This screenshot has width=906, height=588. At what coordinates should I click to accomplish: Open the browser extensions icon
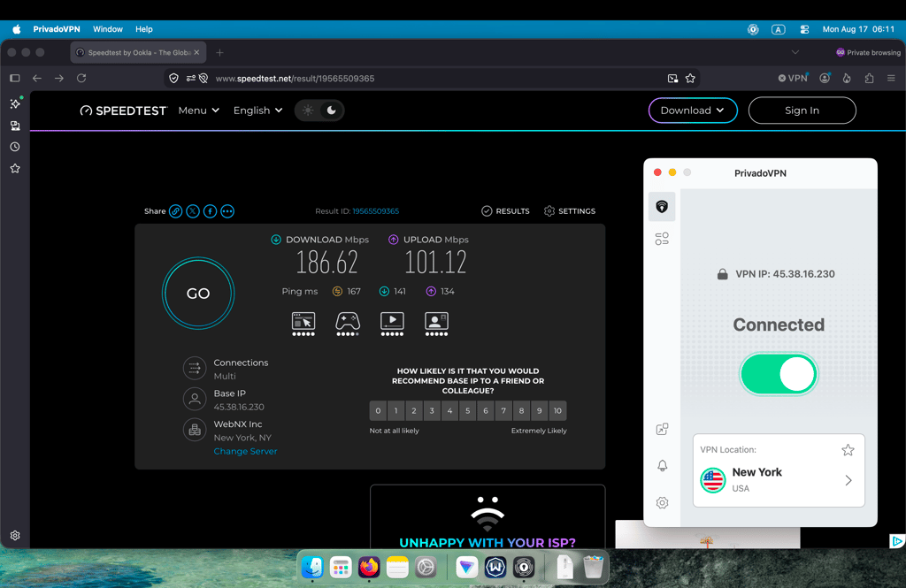(869, 78)
